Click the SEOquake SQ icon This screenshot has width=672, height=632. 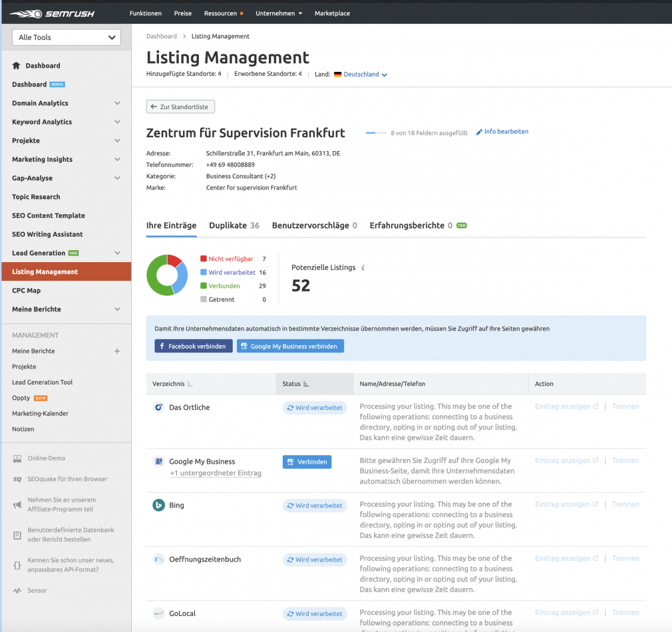pyautogui.click(x=17, y=479)
